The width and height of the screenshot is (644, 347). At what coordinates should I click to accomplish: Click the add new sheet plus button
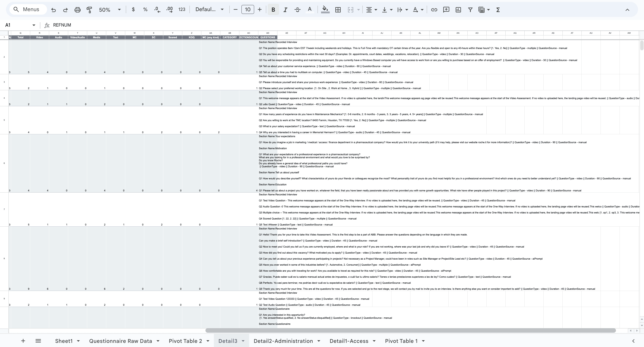point(23,341)
